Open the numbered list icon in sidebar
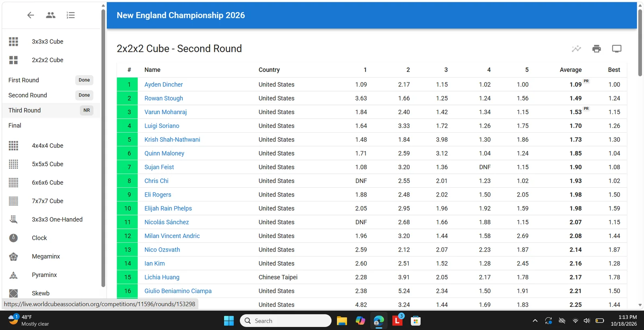644x330 pixels. click(x=71, y=15)
